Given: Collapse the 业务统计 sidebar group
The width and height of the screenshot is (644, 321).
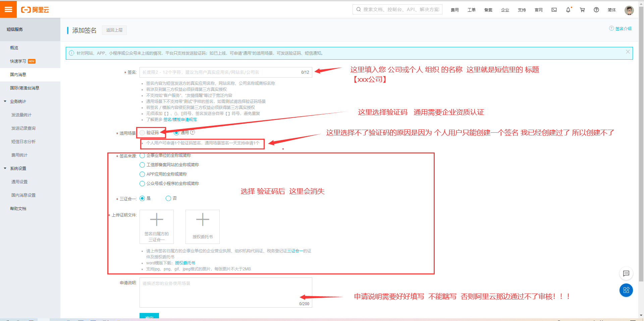Looking at the screenshot, I should [5, 101].
